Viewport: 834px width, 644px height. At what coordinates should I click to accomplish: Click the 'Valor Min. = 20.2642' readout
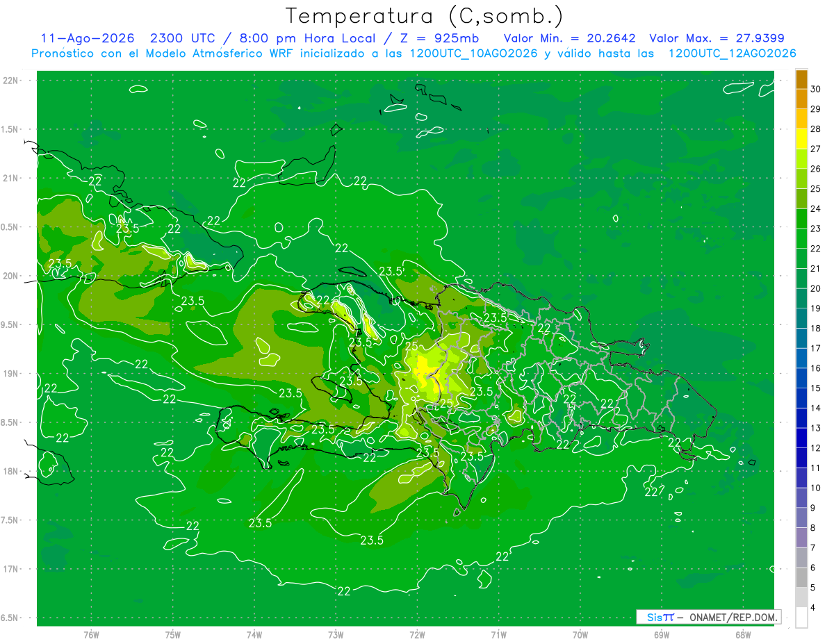point(570,38)
